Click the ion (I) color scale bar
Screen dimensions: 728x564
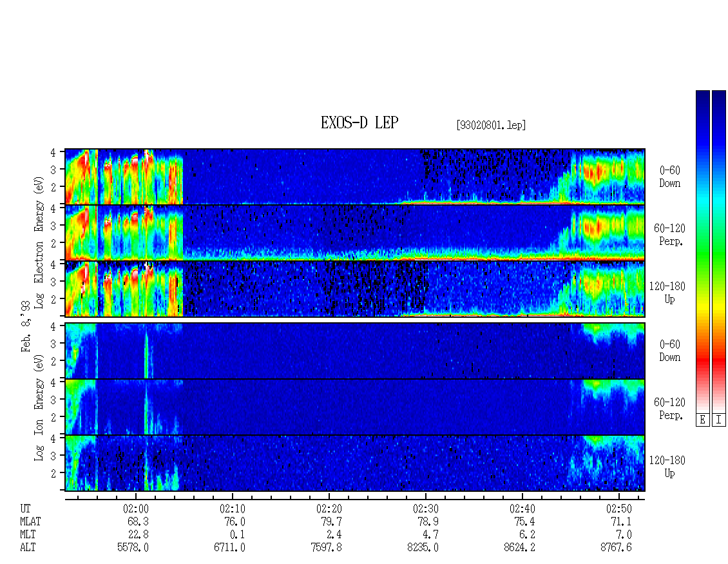click(719, 251)
